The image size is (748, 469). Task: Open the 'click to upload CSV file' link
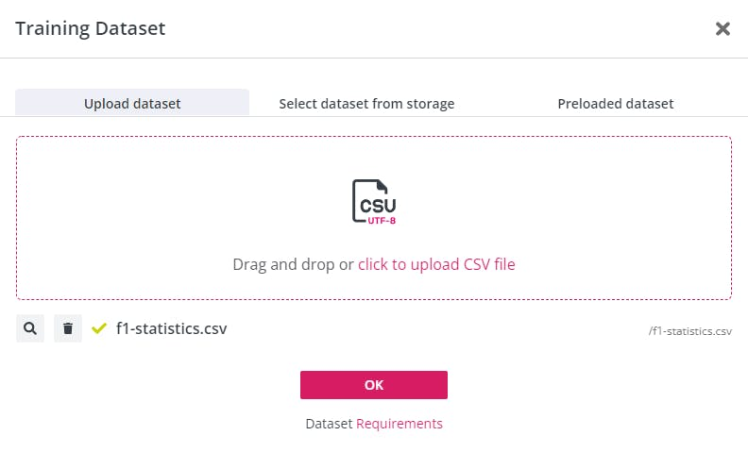click(436, 265)
